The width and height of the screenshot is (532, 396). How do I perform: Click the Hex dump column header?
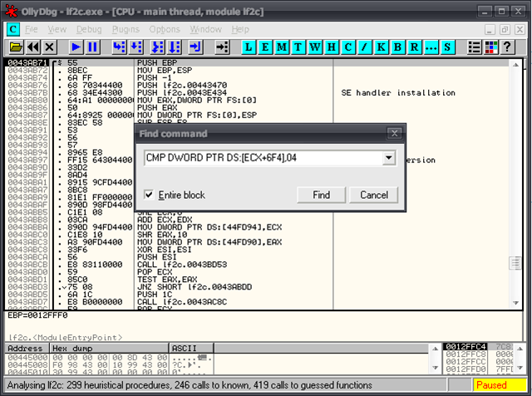coord(109,348)
